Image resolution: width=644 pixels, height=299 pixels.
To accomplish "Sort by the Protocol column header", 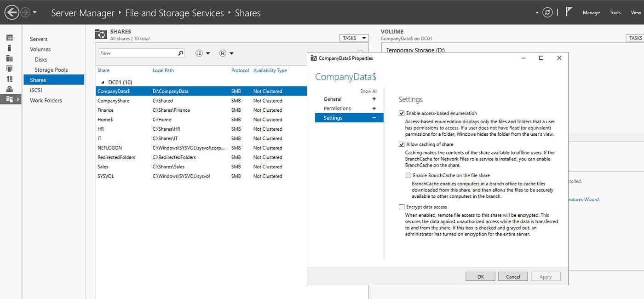I will click(x=240, y=70).
